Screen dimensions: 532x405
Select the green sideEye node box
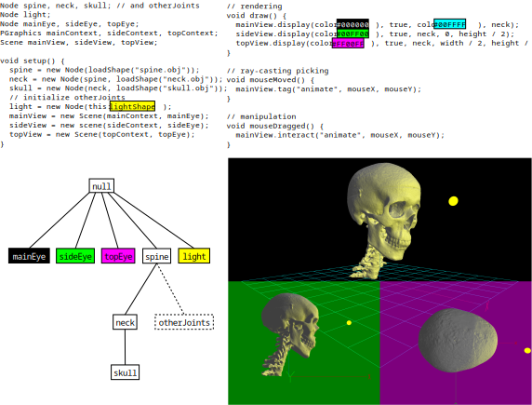coord(75,256)
